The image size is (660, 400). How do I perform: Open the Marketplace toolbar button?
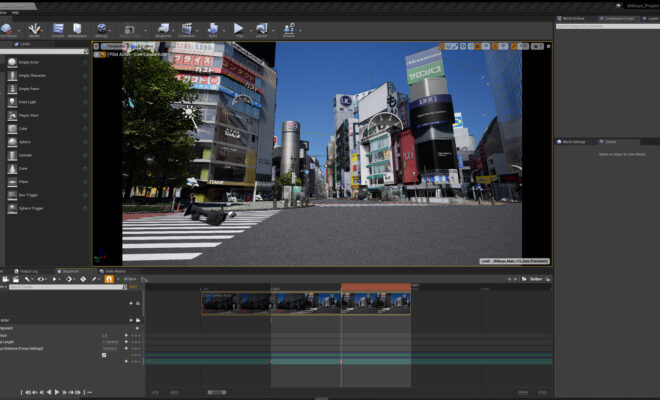(77, 30)
